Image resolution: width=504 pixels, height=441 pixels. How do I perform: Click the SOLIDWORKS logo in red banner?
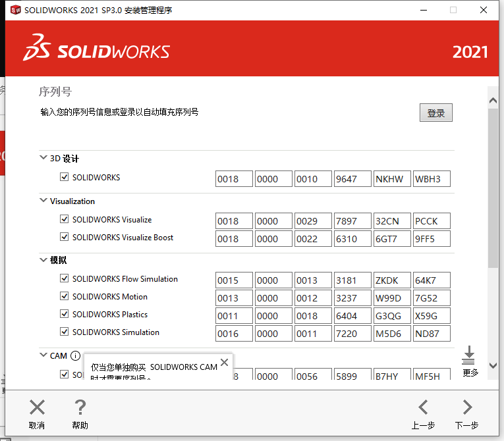[97, 52]
